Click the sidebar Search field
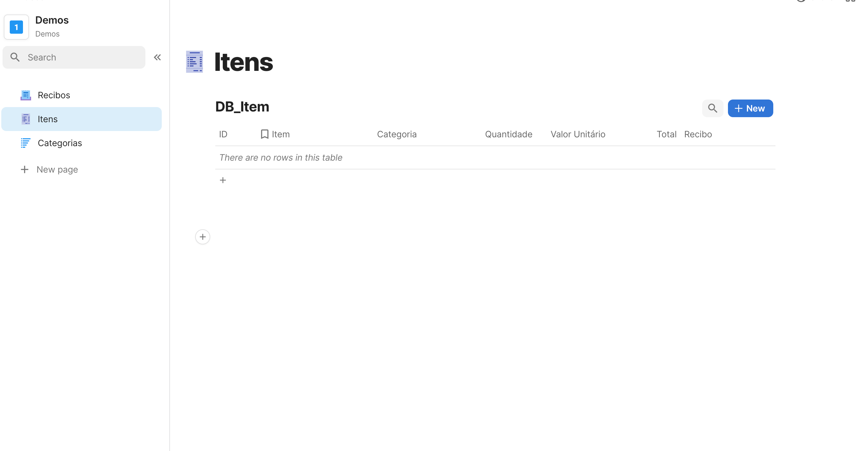This screenshot has width=868, height=451. (81, 57)
